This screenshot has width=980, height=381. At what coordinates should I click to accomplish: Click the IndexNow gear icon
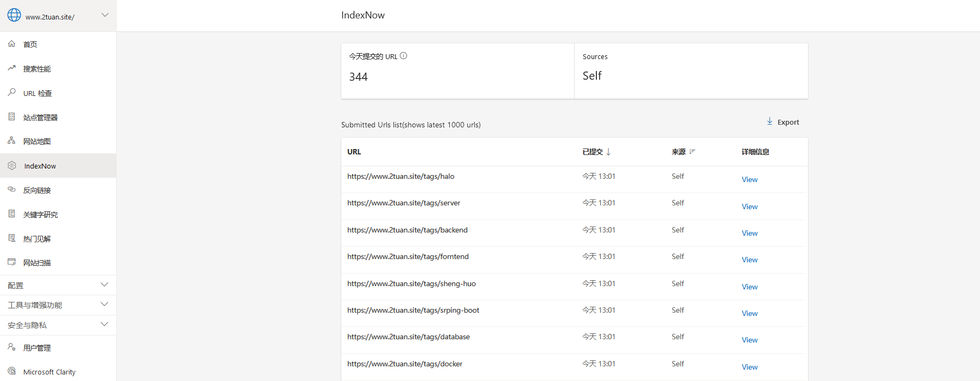coord(12,165)
